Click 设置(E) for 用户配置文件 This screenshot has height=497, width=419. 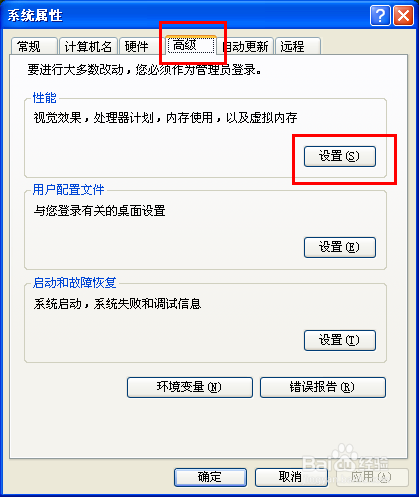tap(340, 247)
